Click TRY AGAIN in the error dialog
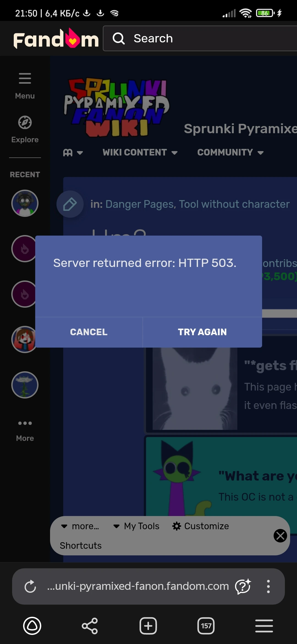This screenshot has height=644, width=297. pos(202,332)
